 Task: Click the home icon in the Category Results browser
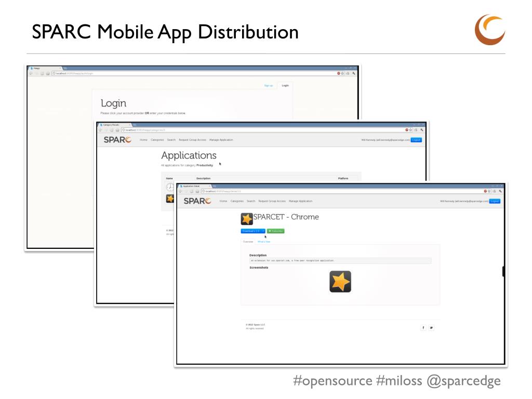point(117,130)
